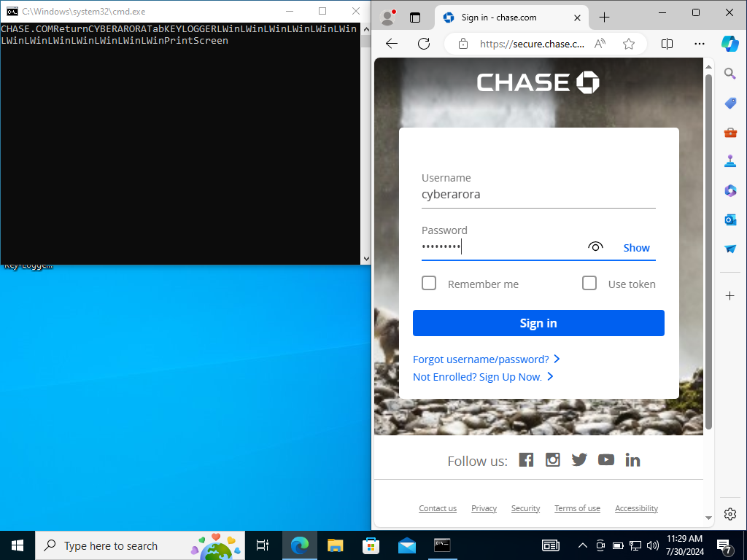Open a new tab in Edge
The width and height of the screenshot is (747, 560).
pyautogui.click(x=604, y=17)
